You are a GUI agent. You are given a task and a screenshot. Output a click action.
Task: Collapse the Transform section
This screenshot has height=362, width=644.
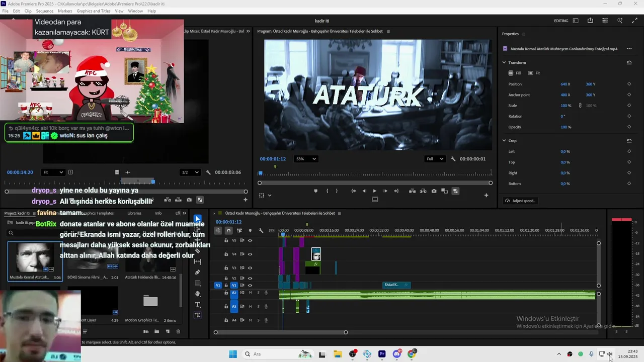pyautogui.click(x=504, y=63)
